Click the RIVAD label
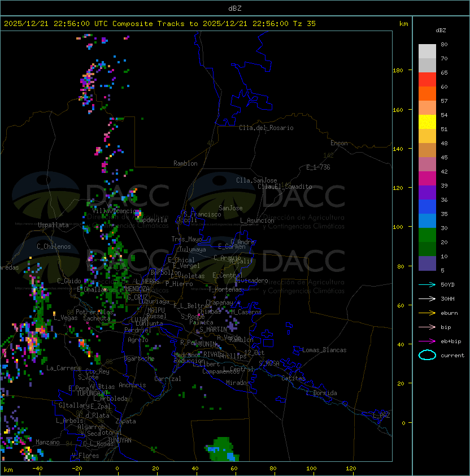Screen dimensions: 470x476 (211, 354)
